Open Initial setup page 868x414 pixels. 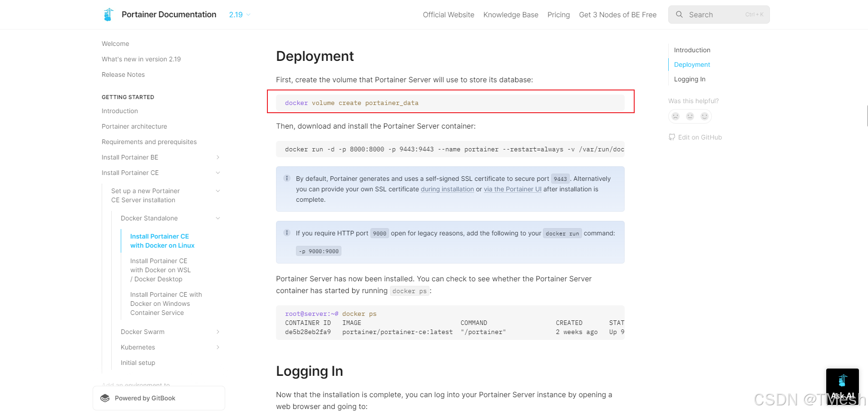(138, 363)
